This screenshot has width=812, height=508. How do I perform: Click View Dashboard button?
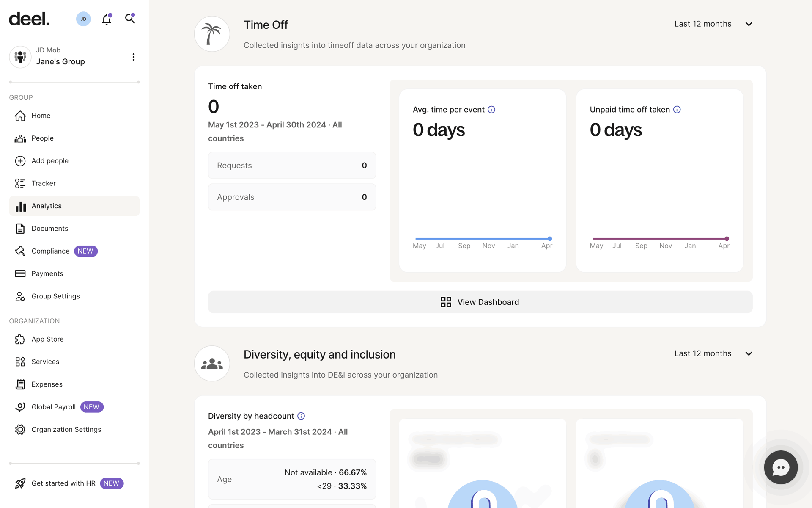[480, 302]
